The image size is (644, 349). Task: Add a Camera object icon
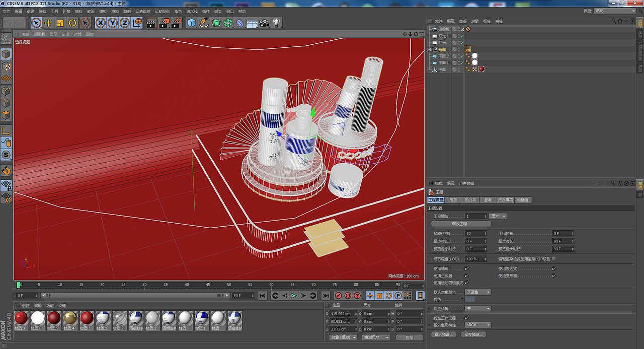click(264, 23)
